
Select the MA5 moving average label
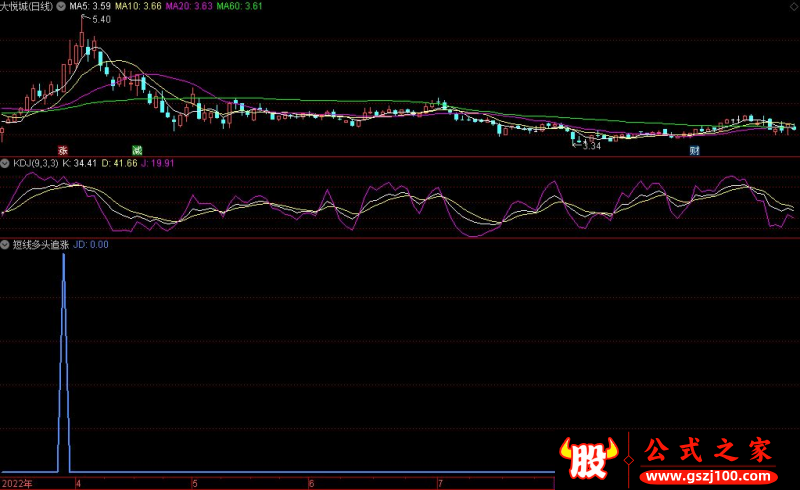88,6
